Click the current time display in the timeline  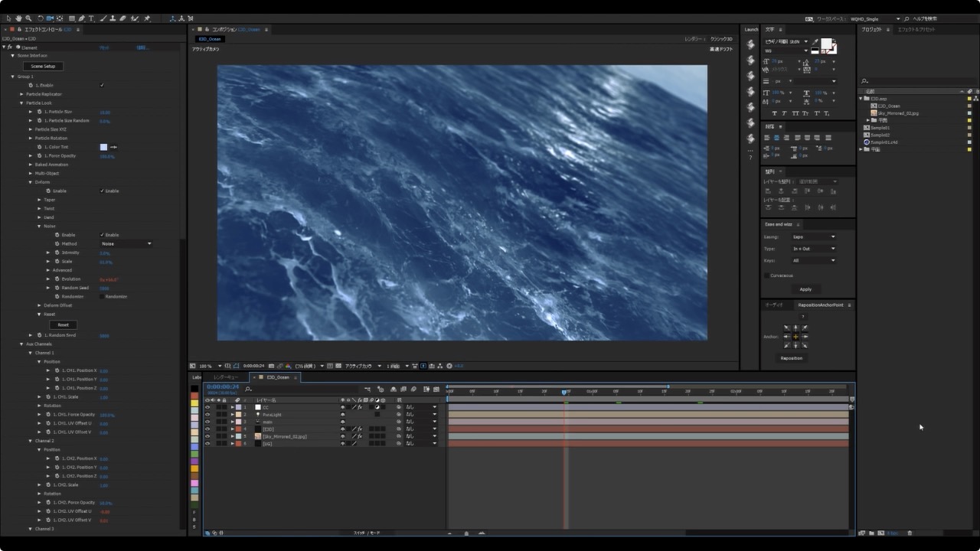click(222, 387)
